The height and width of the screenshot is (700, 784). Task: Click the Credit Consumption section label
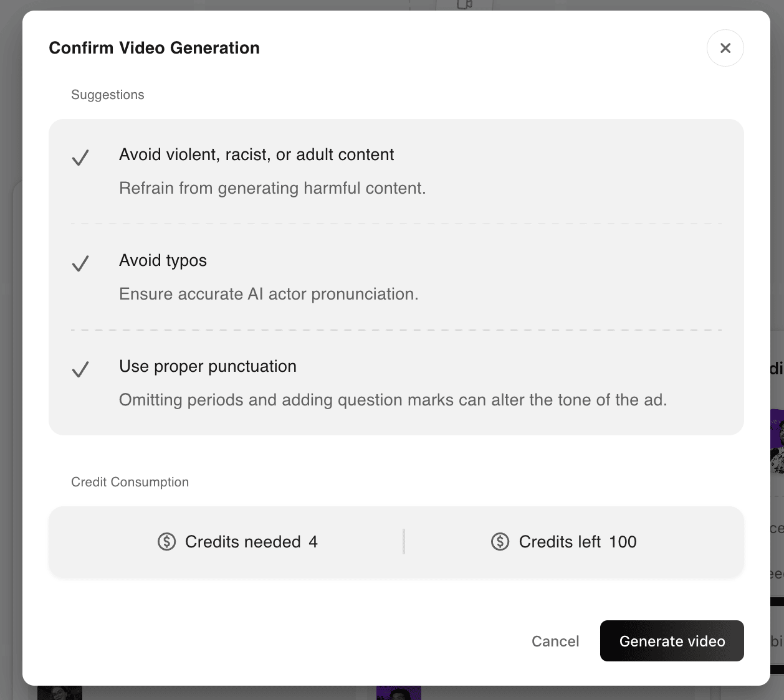(130, 482)
